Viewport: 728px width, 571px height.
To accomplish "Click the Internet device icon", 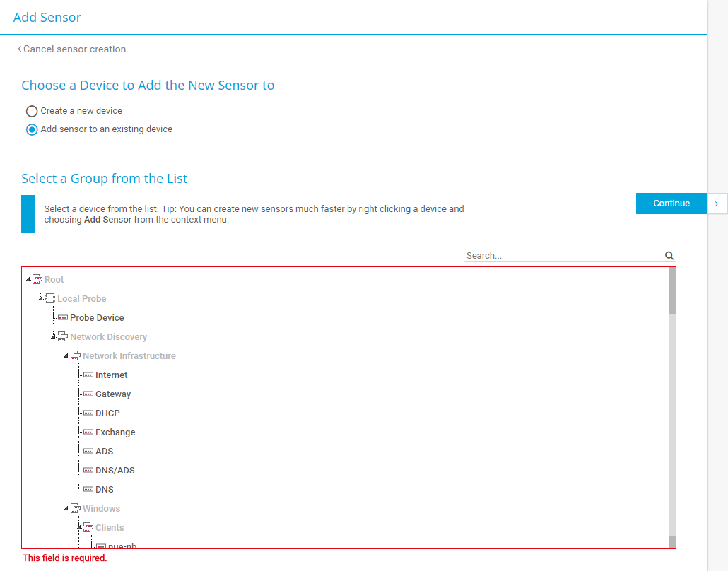I will [x=88, y=375].
